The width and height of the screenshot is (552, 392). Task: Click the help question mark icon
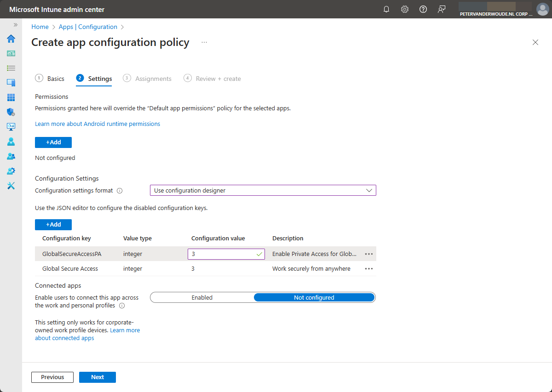[423, 9]
